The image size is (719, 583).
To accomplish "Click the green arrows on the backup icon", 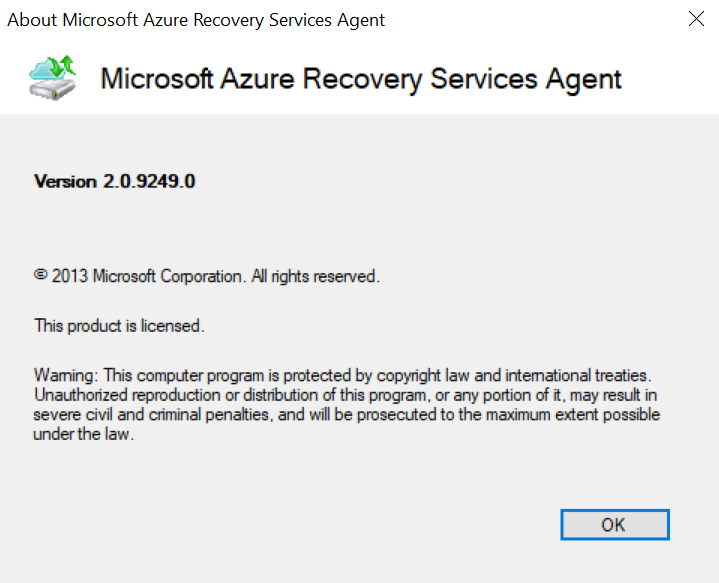I will (62, 65).
